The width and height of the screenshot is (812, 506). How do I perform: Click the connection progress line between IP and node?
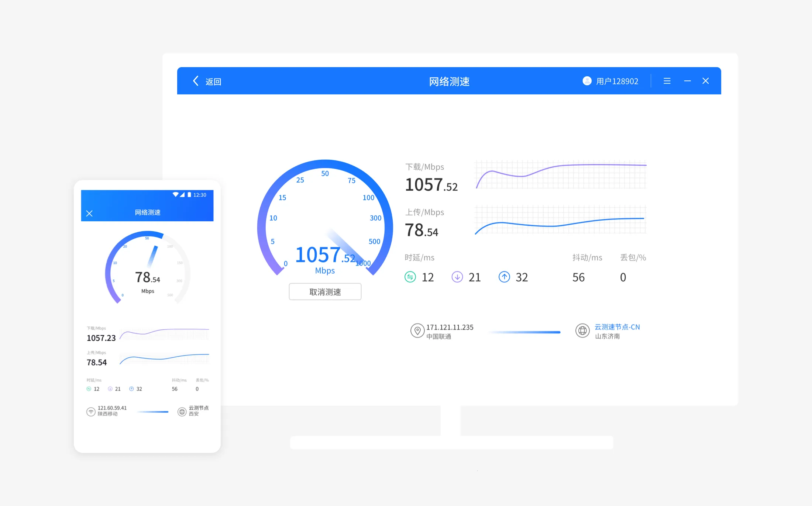pos(524,332)
